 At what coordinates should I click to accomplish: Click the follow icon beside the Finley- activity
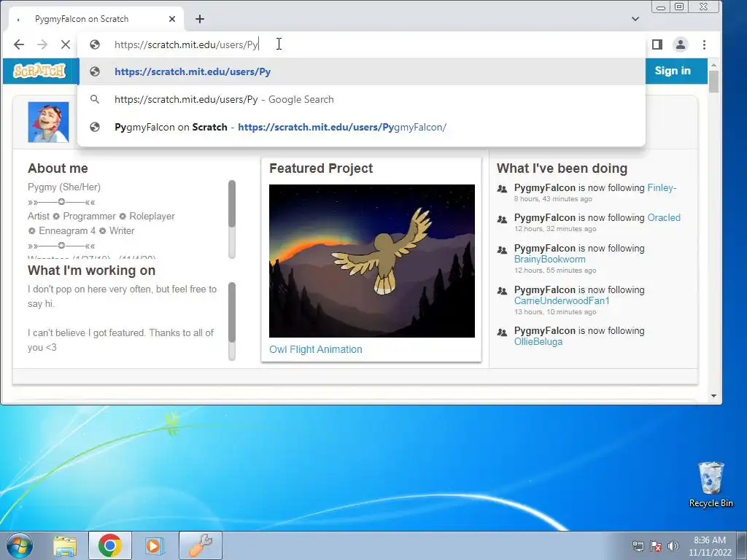(502, 189)
